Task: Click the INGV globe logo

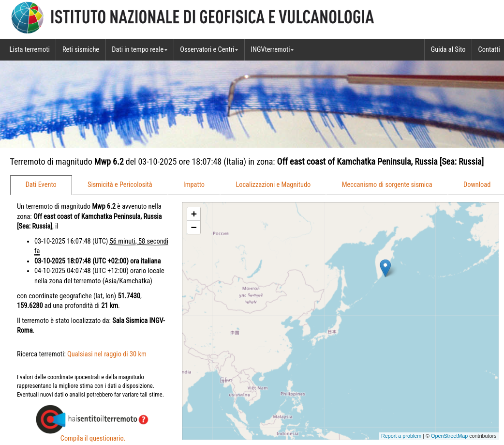Action: pyautogui.click(x=27, y=17)
